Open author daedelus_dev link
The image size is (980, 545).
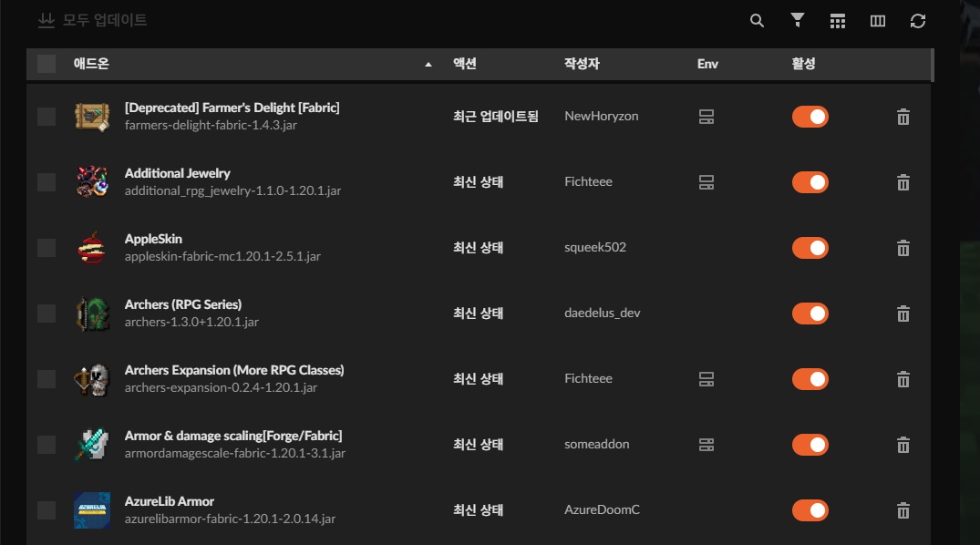[x=603, y=314]
